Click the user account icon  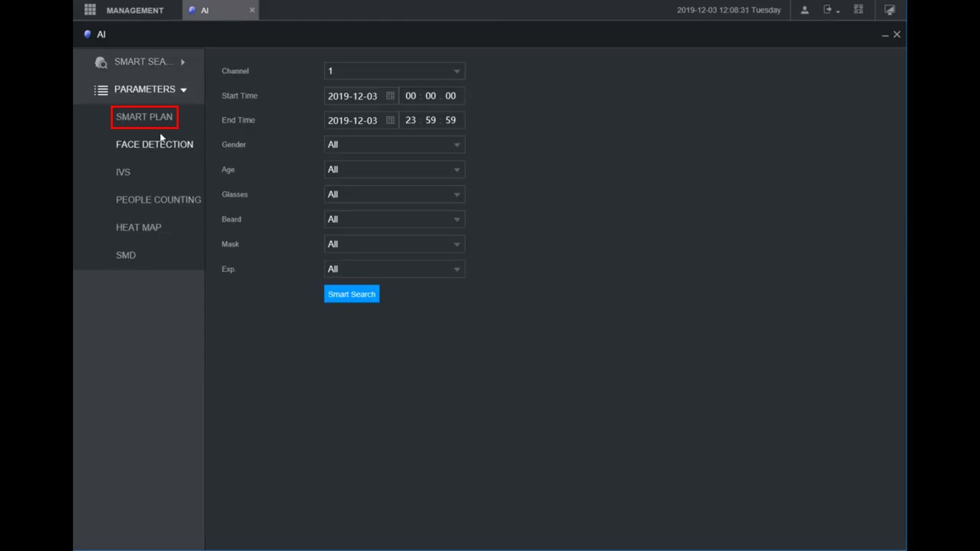coord(804,10)
